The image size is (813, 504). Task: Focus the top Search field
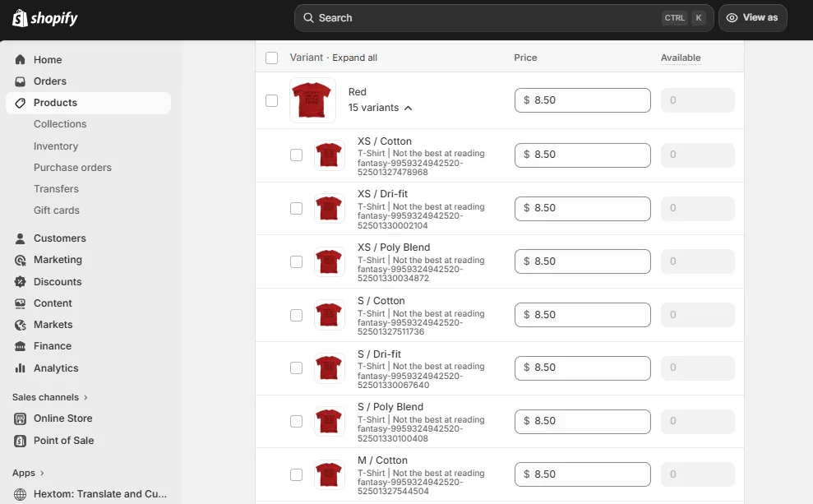[x=504, y=18]
